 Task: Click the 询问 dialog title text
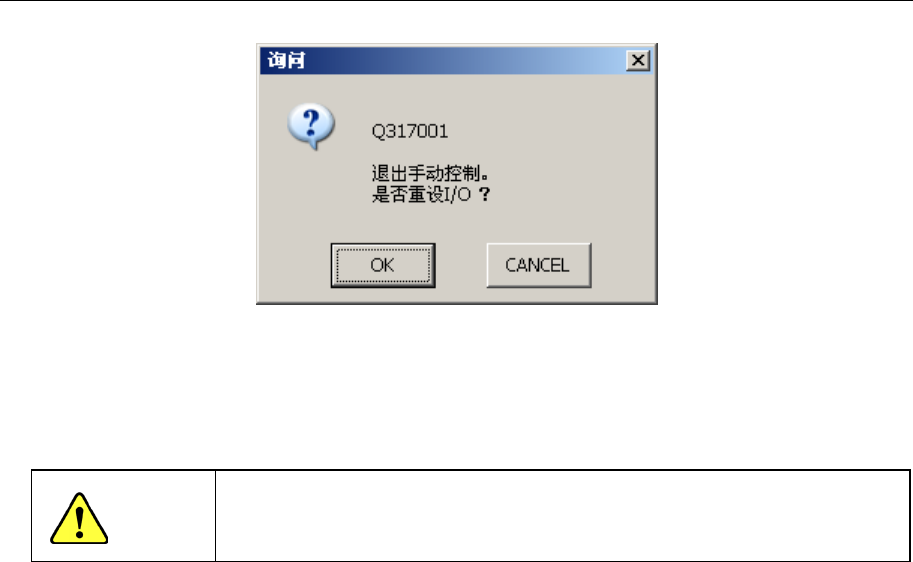pyautogui.click(x=286, y=60)
